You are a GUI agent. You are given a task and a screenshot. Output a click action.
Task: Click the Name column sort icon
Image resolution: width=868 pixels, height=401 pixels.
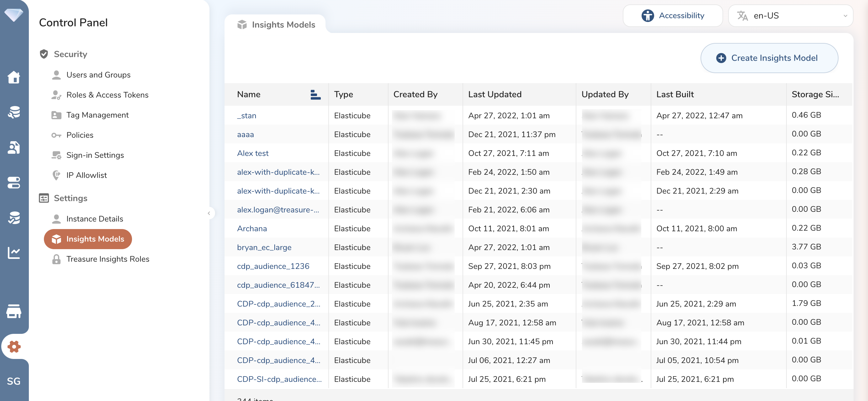[x=315, y=94]
